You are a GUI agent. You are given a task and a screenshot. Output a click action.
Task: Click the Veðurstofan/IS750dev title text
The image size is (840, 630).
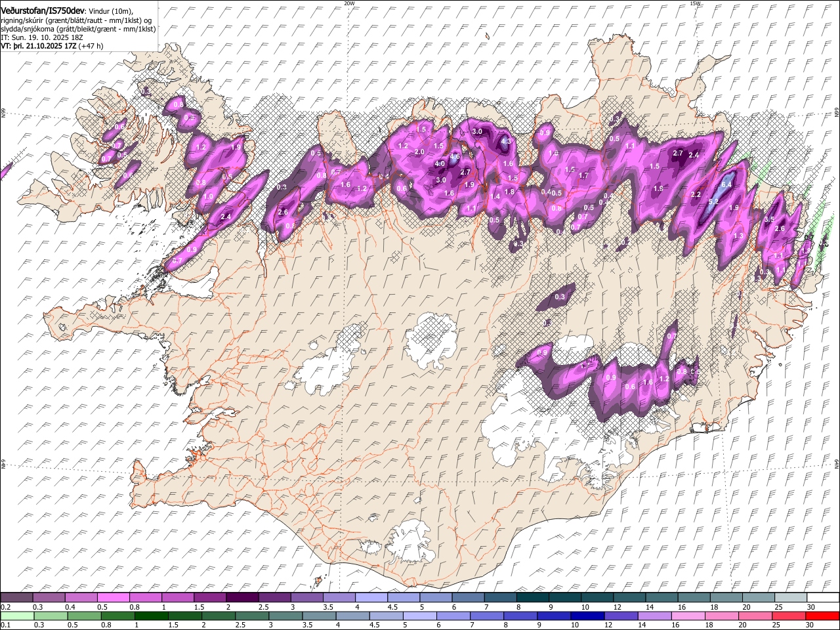point(43,11)
